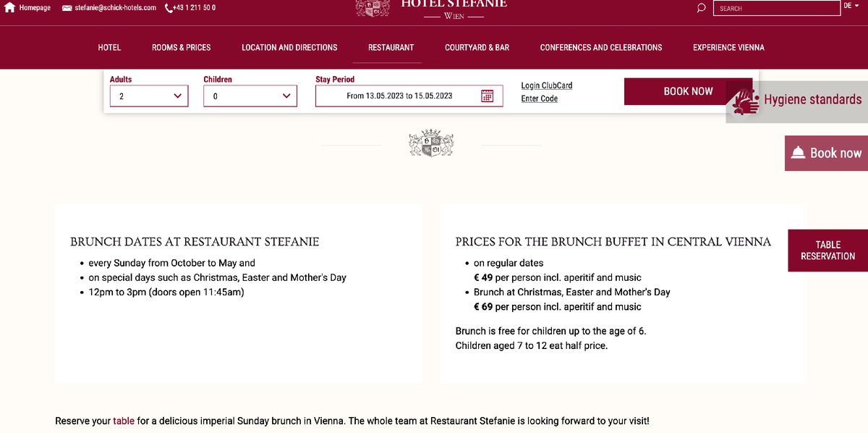Open the Restaurant menu item

point(391,47)
